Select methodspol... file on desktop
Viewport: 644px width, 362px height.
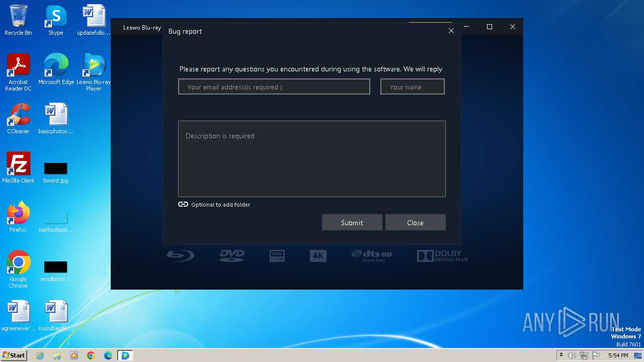(x=56, y=221)
